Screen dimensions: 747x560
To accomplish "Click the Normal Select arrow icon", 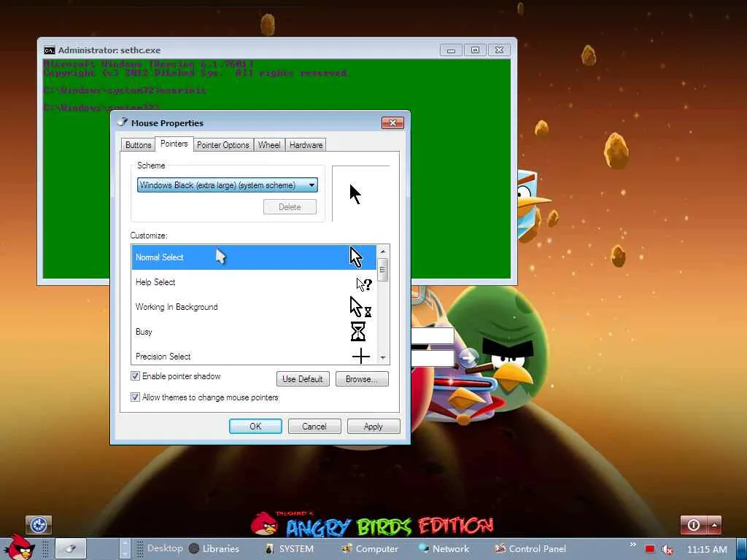I will click(356, 257).
